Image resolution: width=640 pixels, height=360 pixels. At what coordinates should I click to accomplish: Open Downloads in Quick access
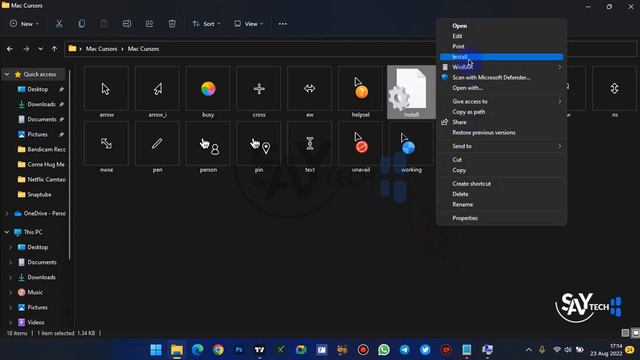(x=41, y=104)
